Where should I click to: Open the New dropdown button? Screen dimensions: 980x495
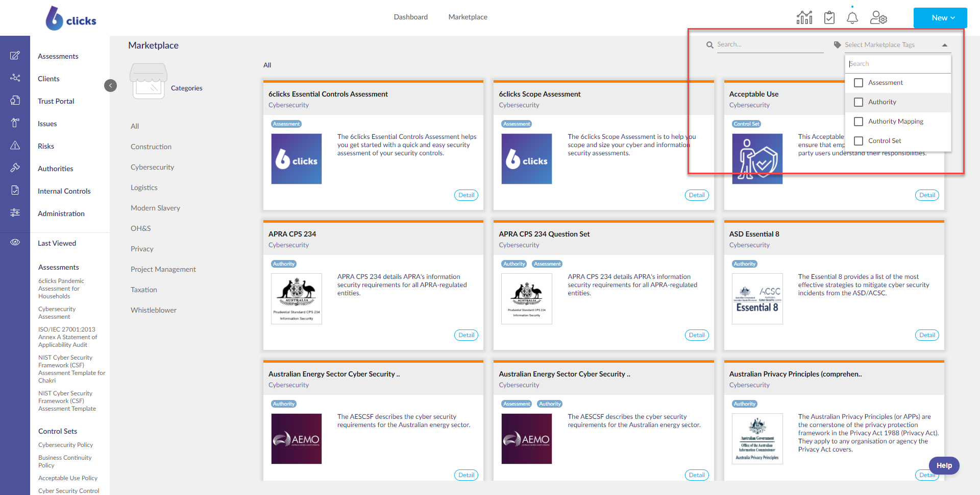940,18
